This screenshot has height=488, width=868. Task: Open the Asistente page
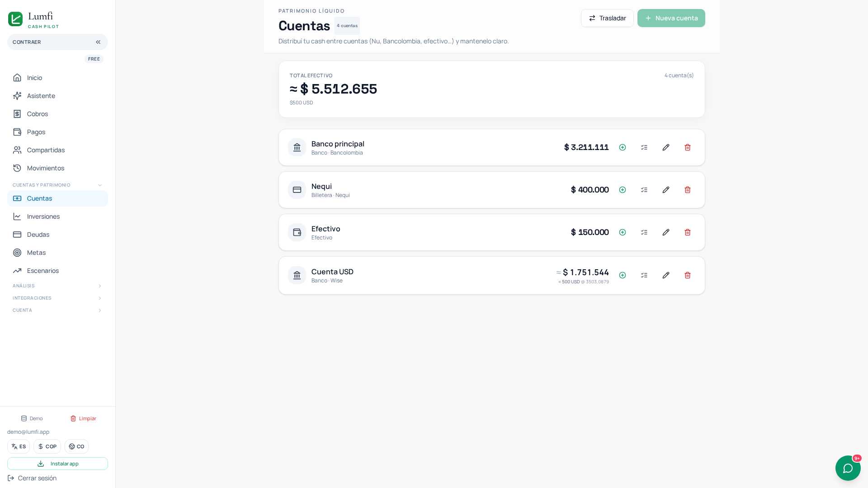[x=57, y=96]
